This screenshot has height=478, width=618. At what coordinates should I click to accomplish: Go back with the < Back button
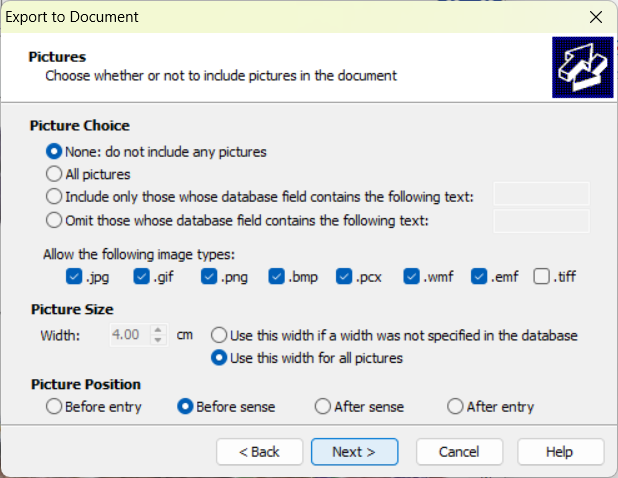tap(259, 452)
